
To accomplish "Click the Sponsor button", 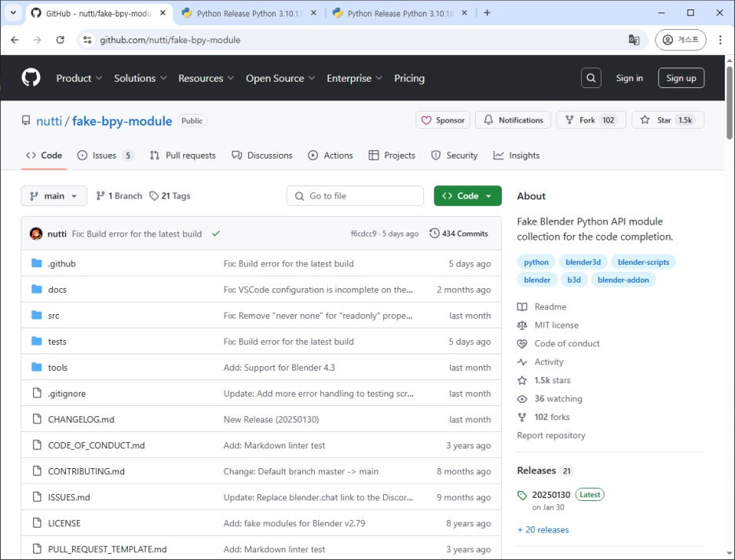I will (x=443, y=120).
